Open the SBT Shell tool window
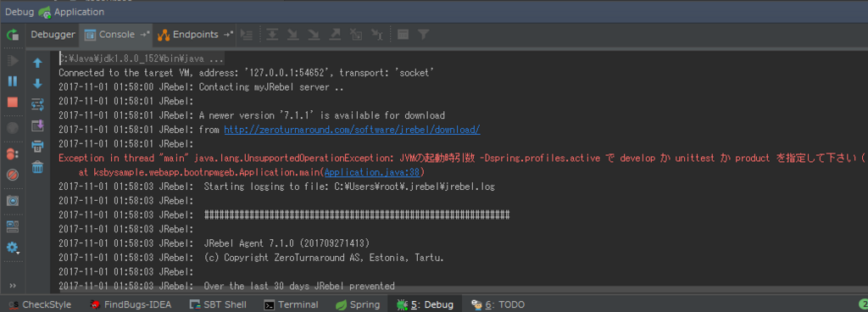The image size is (868, 312). tap(218, 304)
